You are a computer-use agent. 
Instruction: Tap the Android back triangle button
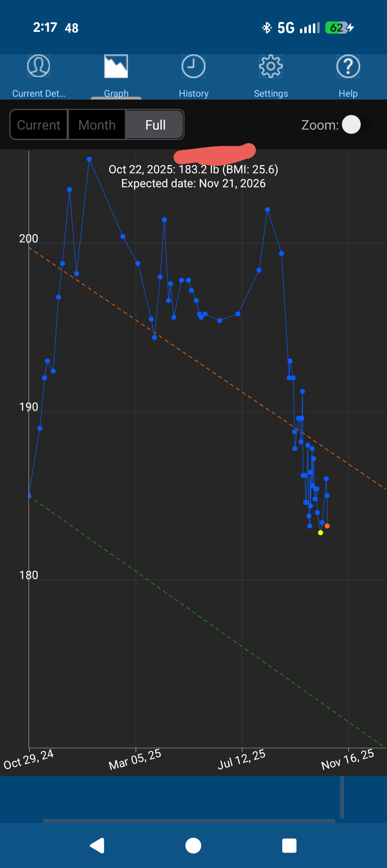pos(97,845)
